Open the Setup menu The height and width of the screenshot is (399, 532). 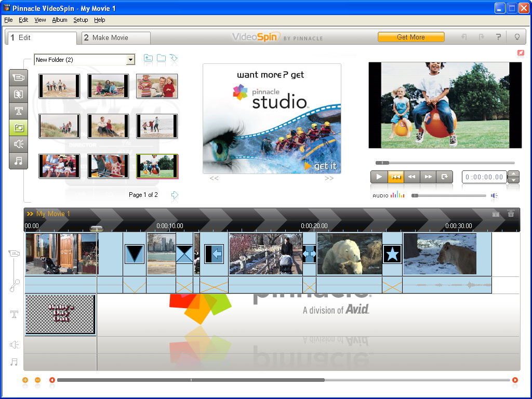point(81,20)
